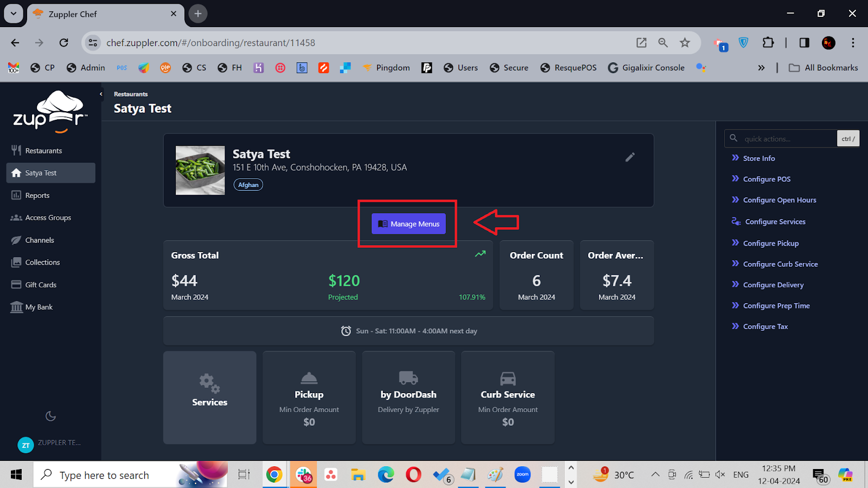Expand hidden bookmarks chevron

[x=761, y=68]
